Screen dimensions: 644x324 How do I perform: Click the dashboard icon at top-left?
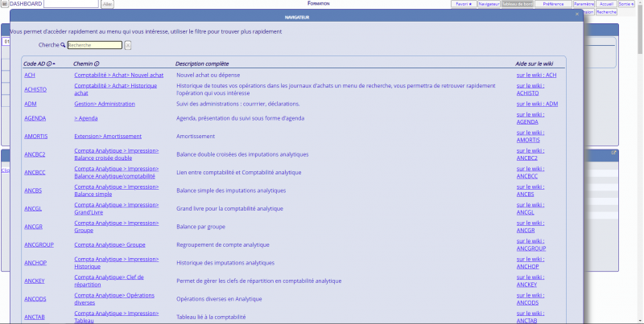[x=4, y=4]
